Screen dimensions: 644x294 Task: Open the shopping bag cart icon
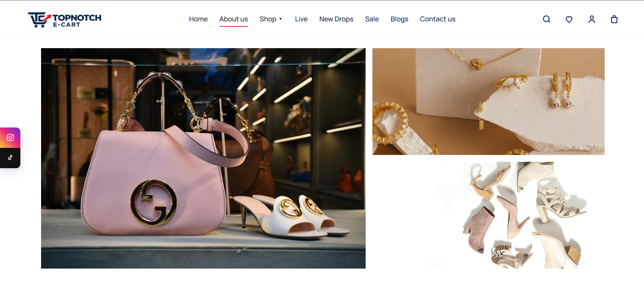coord(614,19)
